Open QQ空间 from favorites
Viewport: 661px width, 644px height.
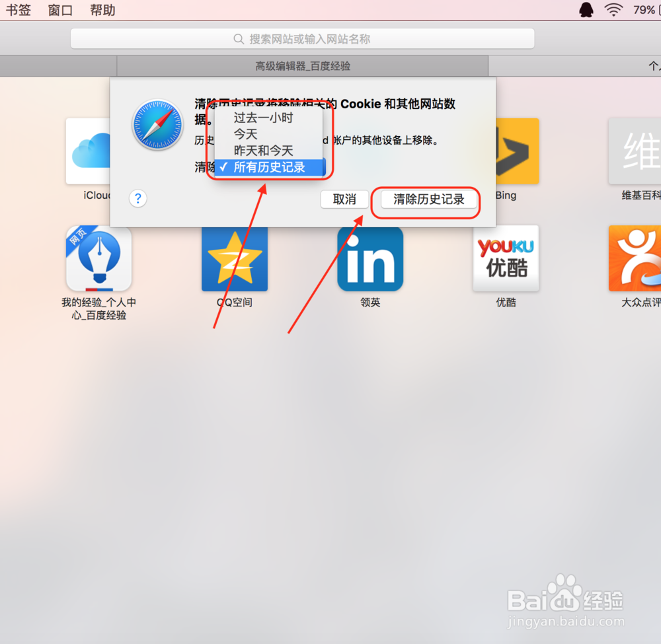coord(235,258)
